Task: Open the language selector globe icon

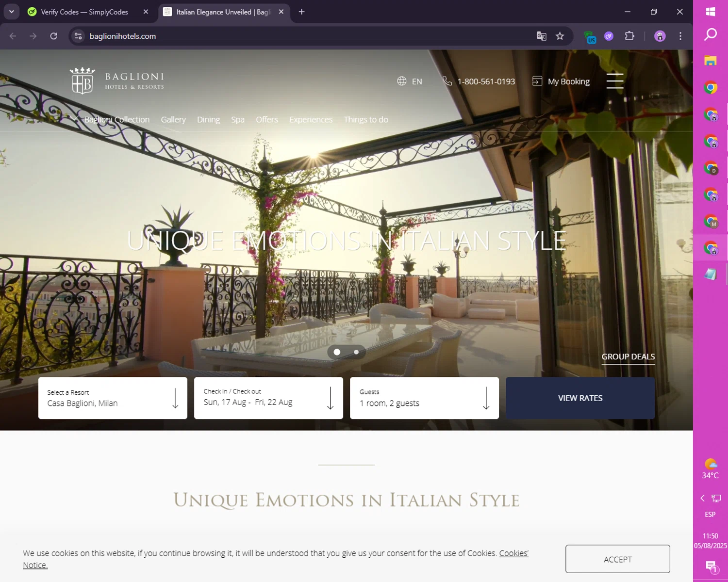Action: click(401, 81)
